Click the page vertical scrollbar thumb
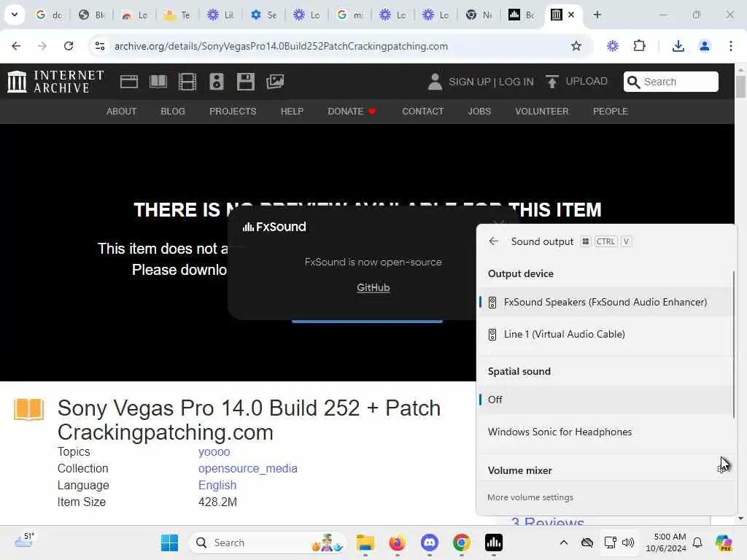 [740, 87]
